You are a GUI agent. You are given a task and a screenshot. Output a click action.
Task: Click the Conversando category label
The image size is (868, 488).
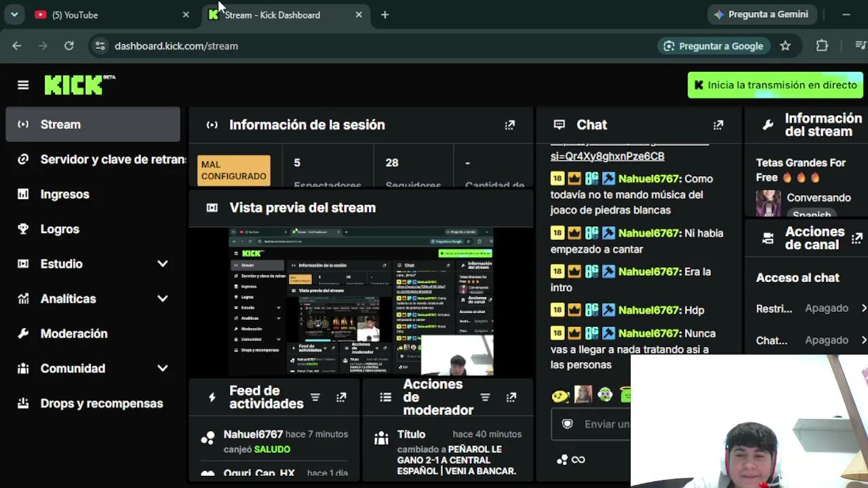tap(818, 198)
